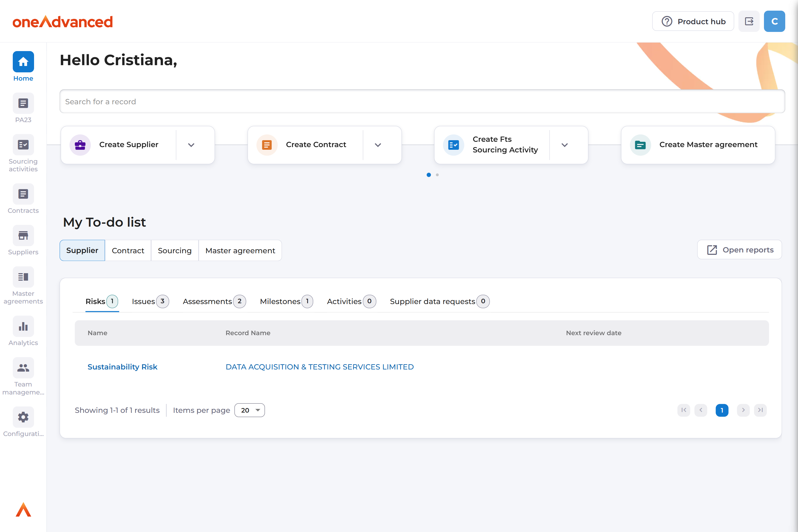Click the Search for a record field
The height and width of the screenshot is (532, 798).
point(422,101)
